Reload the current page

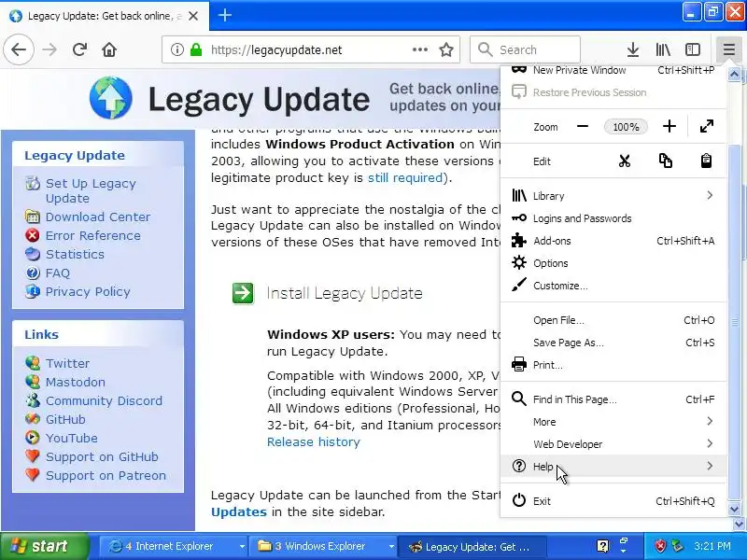tap(79, 49)
